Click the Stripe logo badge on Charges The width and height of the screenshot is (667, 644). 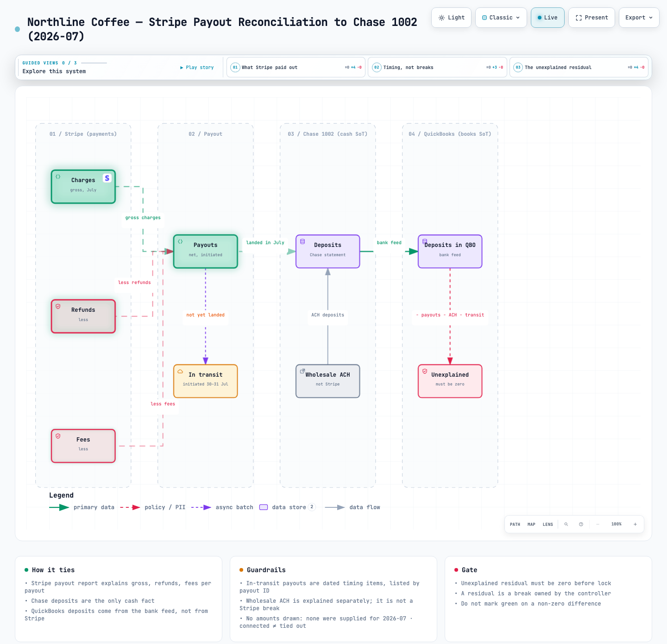tap(107, 178)
